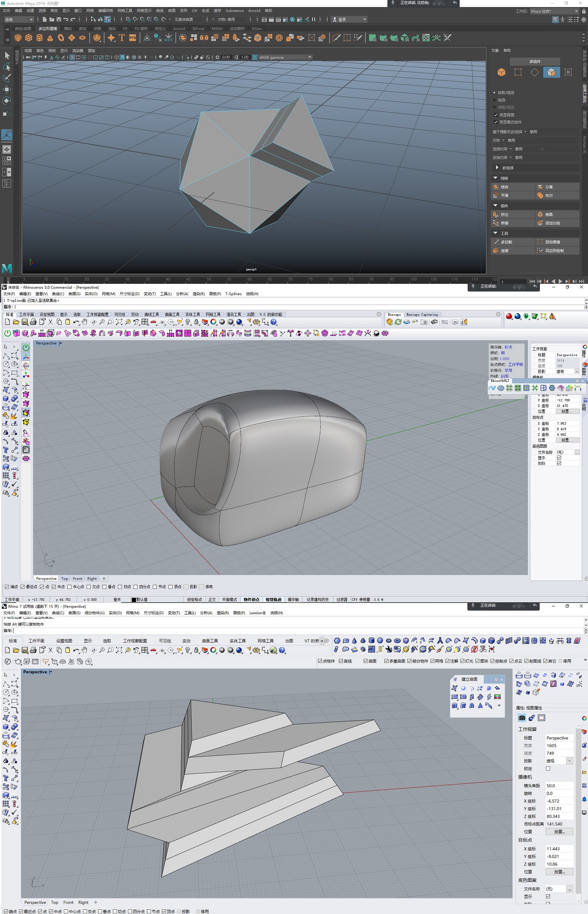
Task: Switch Modeling Toolkit to edge selection
Action: pyautogui.click(x=535, y=72)
